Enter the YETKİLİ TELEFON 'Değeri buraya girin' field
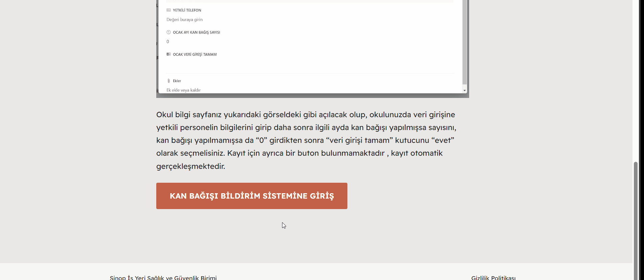The height and width of the screenshot is (280, 644). point(184,20)
